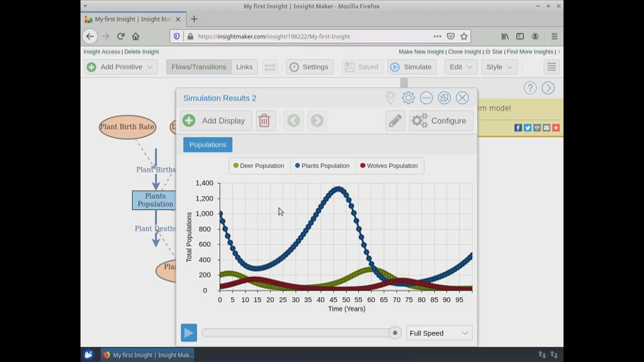The height and width of the screenshot is (362, 644).
Task: Open the Firefox Library icon
Action: pos(505,36)
